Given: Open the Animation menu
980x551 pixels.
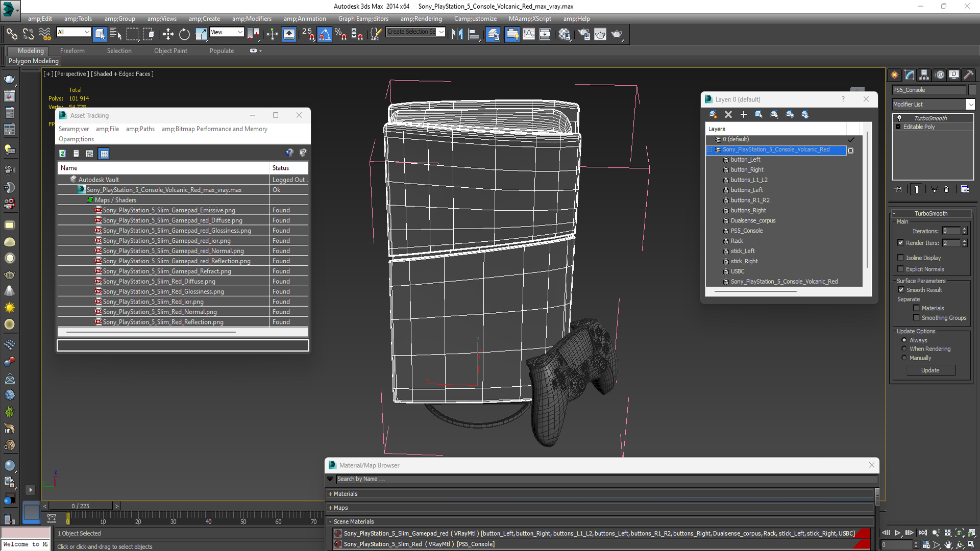Looking at the screenshot, I should [305, 19].
